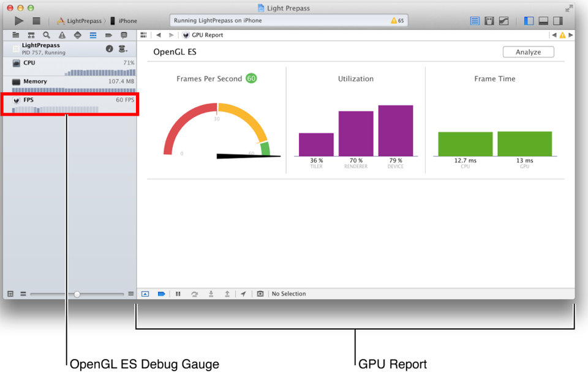This screenshot has width=588, height=375.
Task: Select the CPU debug gauge
Action: pos(70,67)
